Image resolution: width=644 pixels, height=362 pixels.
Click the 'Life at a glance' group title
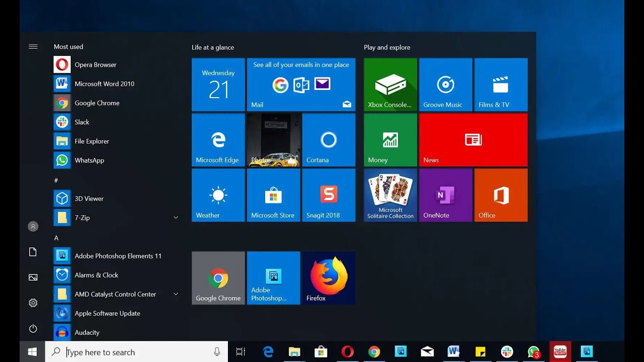(213, 47)
